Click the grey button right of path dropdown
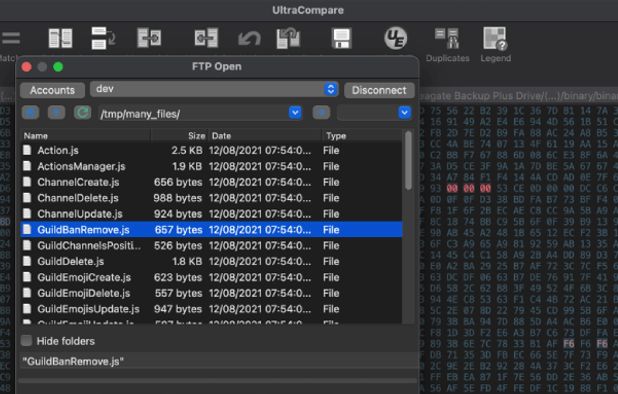Screen dimensions: 618x394 pos(321,113)
